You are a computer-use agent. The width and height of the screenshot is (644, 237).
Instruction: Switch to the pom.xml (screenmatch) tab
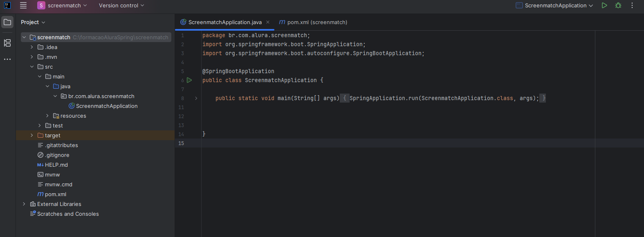(313, 22)
